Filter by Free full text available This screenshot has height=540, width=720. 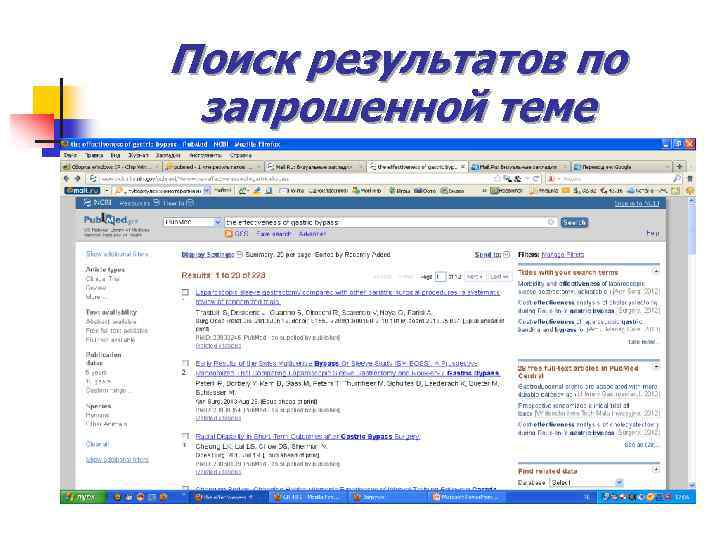coord(117,331)
